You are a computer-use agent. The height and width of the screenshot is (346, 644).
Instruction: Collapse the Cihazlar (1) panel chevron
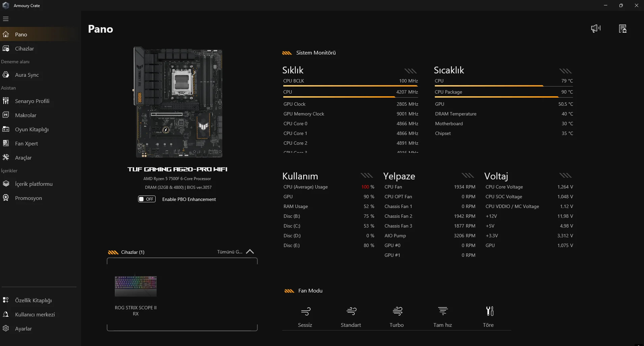click(x=250, y=251)
